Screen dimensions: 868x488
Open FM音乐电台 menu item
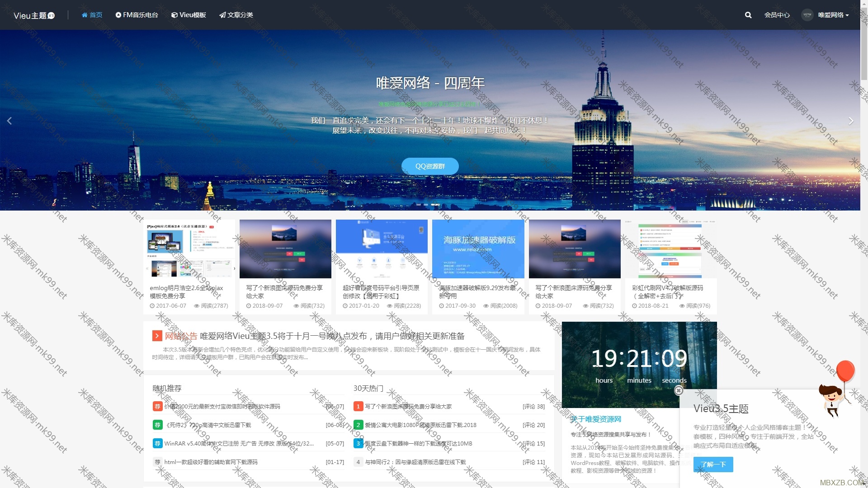point(137,15)
